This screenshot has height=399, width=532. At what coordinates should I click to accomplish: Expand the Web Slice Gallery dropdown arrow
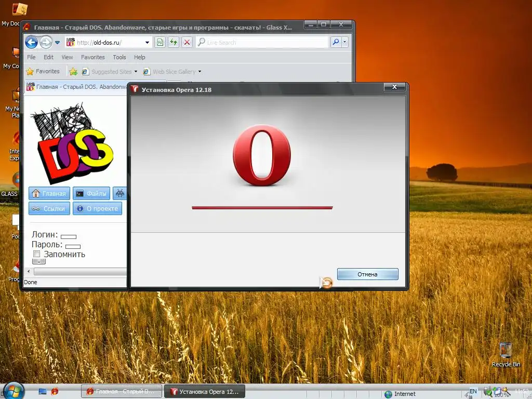(199, 72)
